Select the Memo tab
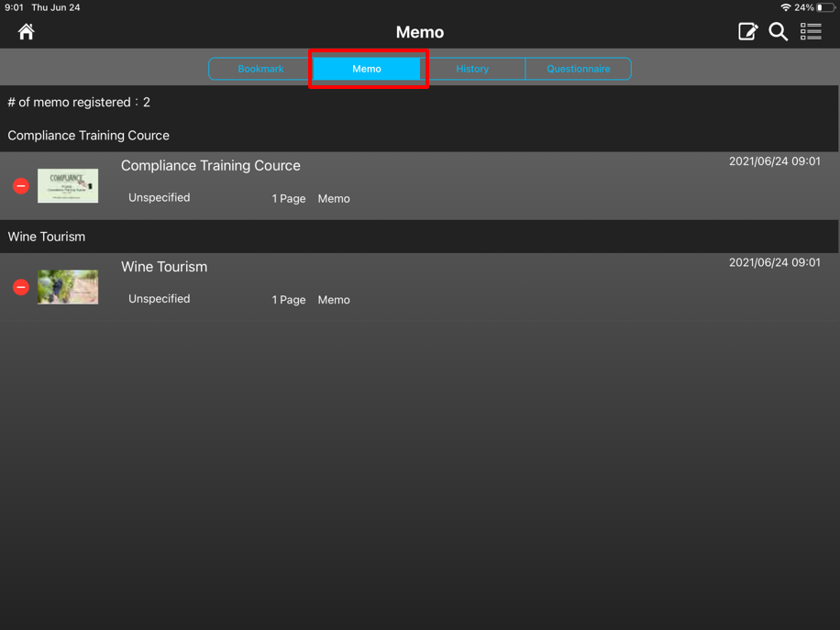 coord(367,69)
